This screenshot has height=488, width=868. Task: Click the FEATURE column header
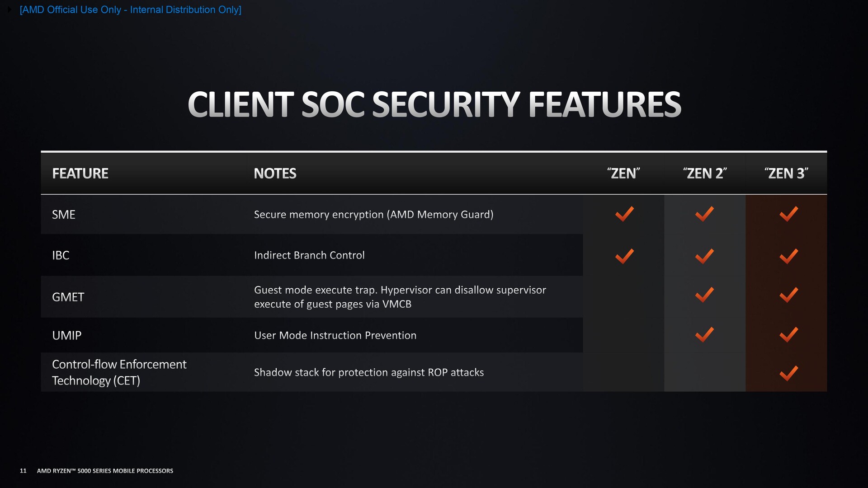coord(80,174)
